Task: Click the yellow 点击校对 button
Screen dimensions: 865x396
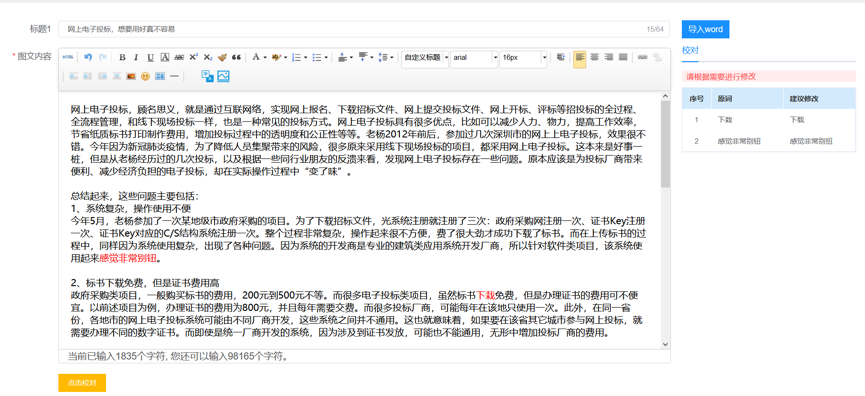Action: (82, 383)
